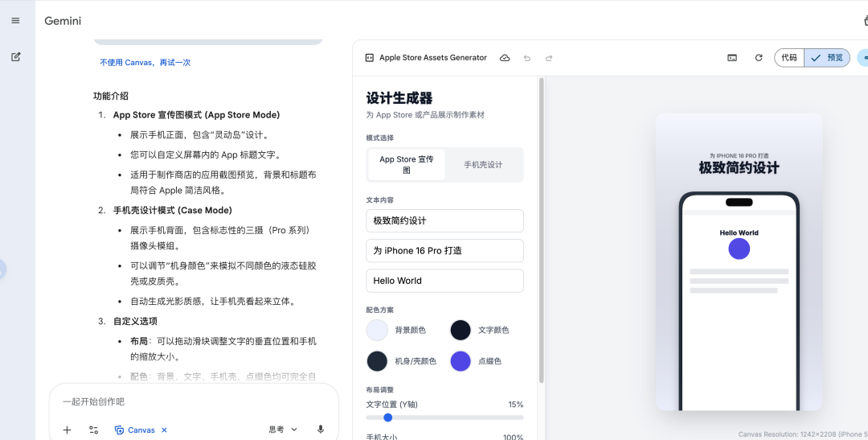The image size is (868, 440).
Task: Click the plus add attachment icon
Action: (67, 430)
